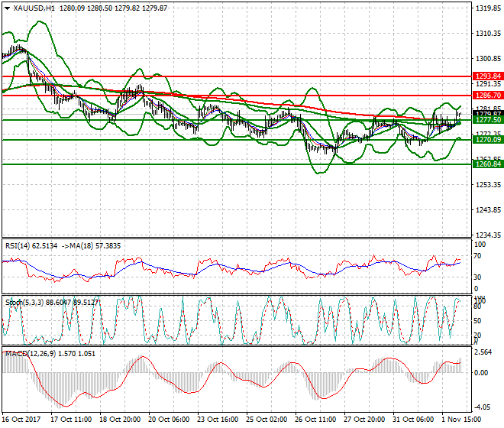Click 1319.85 on the price scale

click(487, 9)
